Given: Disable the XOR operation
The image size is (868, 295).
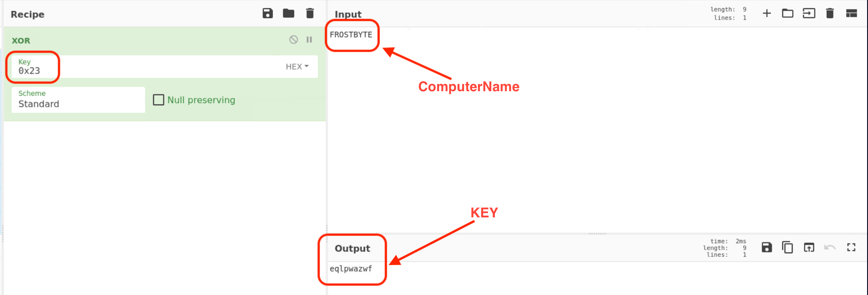Looking at the screenshot, I should point(294,39).
